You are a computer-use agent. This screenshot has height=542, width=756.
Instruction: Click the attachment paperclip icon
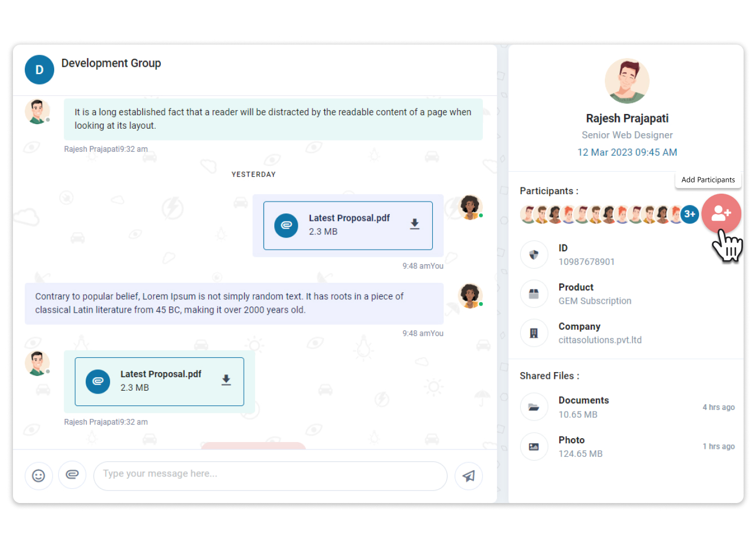72,475
